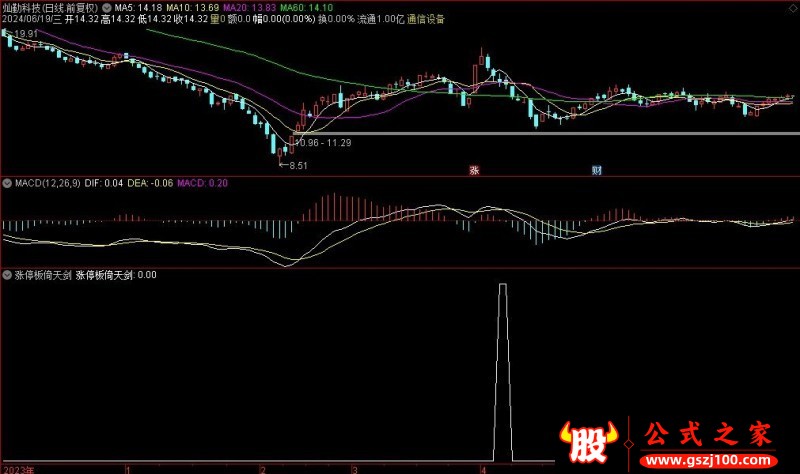Screen dimensions: 800x474
Task: Click the DIF: 0.04 value
Action: click(104, 183)
